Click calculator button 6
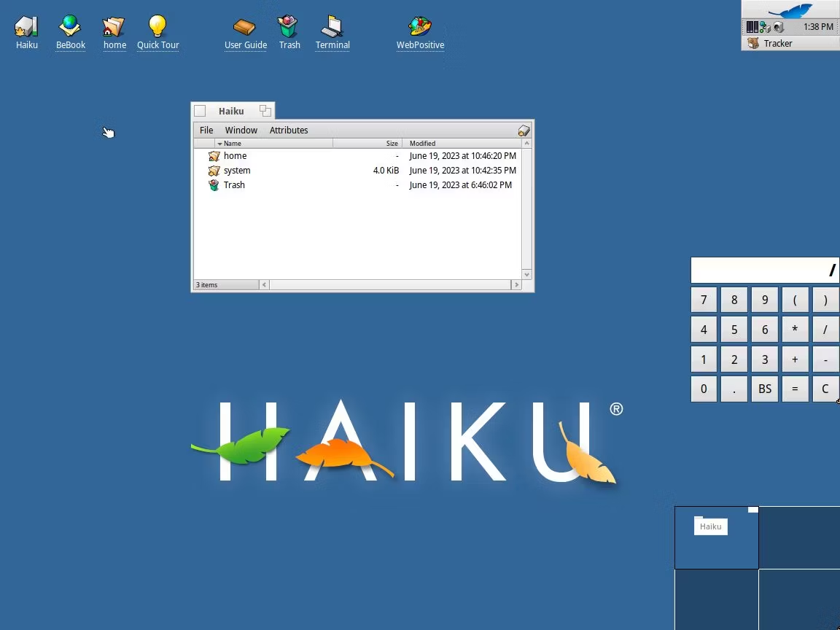This screenshot has width=840, height=630. (764, 330)
